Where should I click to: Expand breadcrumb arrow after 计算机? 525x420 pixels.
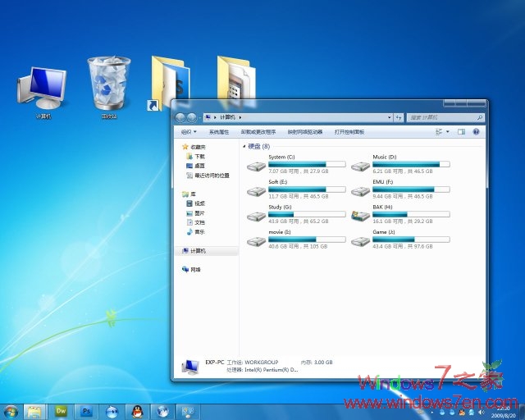pyautogui.click(x=240, y=117)
